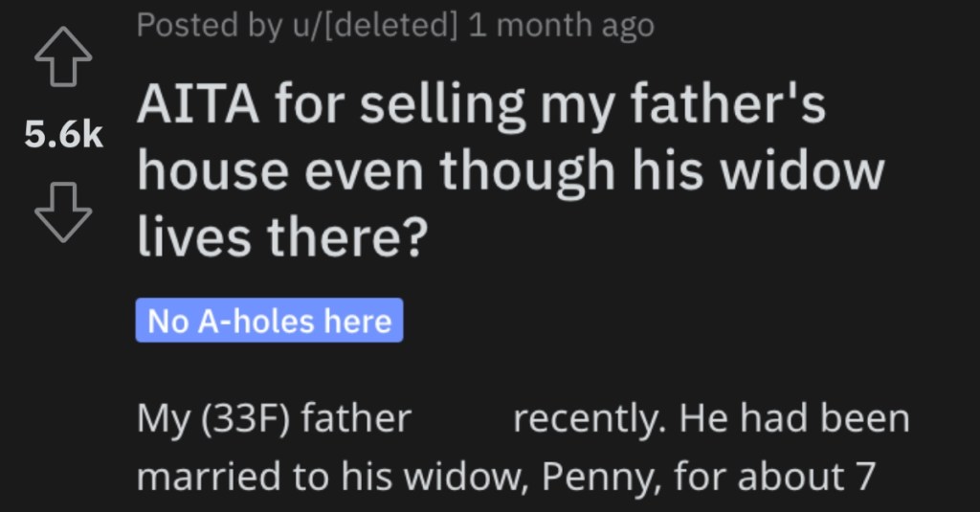Click the "1 month ago" timestamp
The height and width of the screenshot is (512, 980).
(x=561, y=26)
